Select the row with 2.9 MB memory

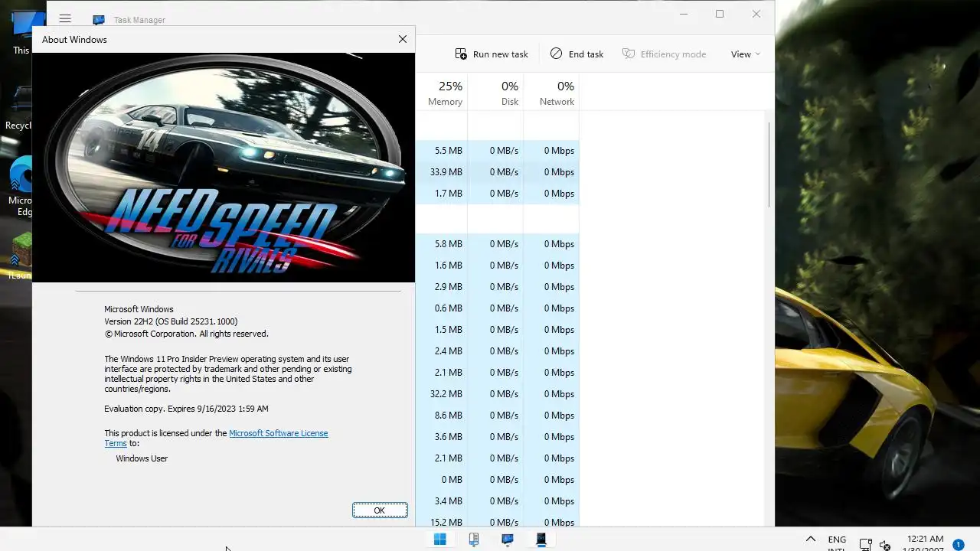(x=497, y=287)
